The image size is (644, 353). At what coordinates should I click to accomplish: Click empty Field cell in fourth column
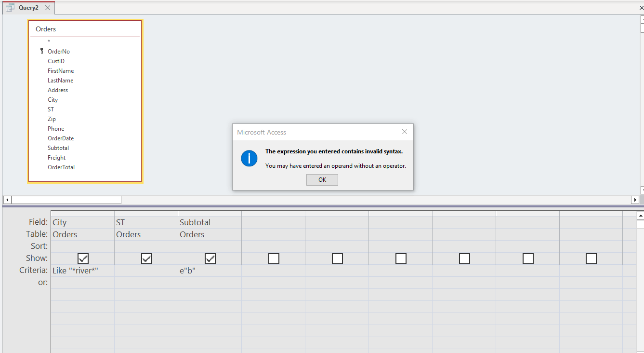[x=273, y=222]
